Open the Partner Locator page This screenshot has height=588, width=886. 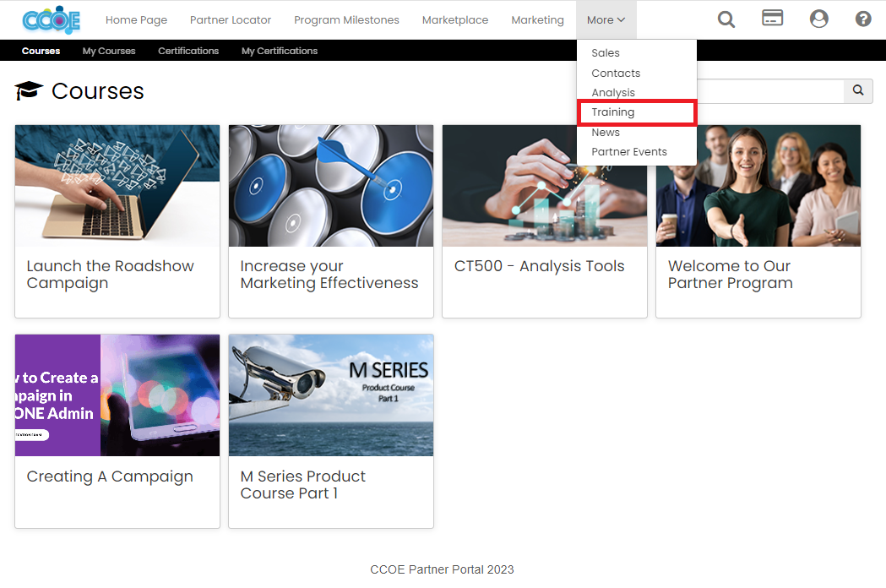click(231, 19)
